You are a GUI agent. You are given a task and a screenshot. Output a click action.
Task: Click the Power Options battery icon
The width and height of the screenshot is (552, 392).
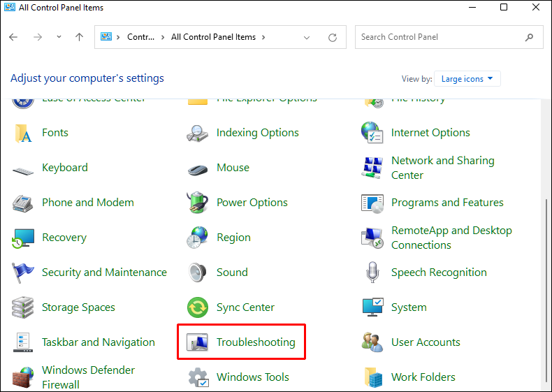198,203
